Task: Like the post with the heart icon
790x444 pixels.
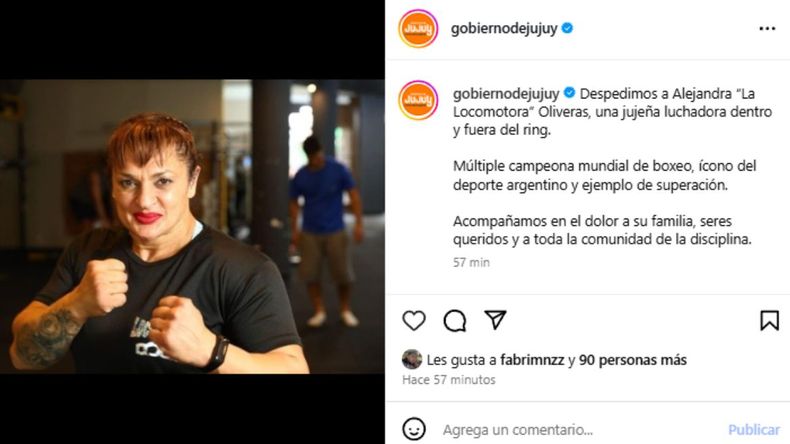Action: click(414, 321)
